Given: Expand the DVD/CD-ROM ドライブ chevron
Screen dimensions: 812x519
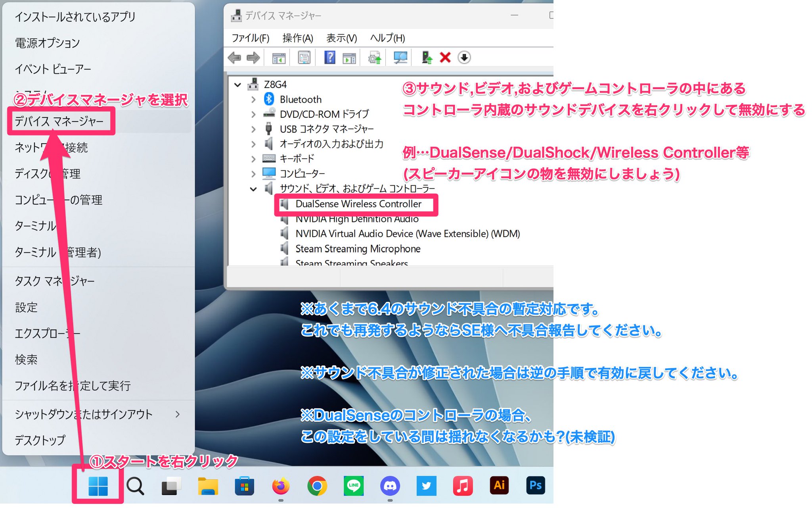Looking at the screenshot, I should pos(253,114).
